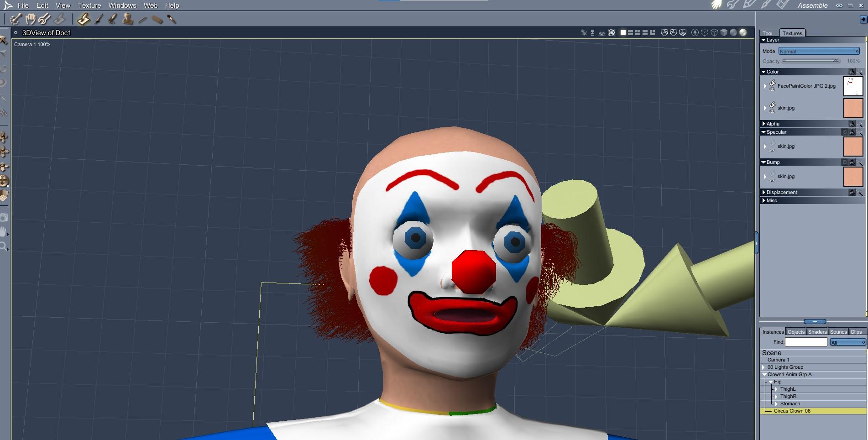Choose textured sphere display mode
Image resolution: width=868 pixels, height=440 pixels.
tap(743, 32)
